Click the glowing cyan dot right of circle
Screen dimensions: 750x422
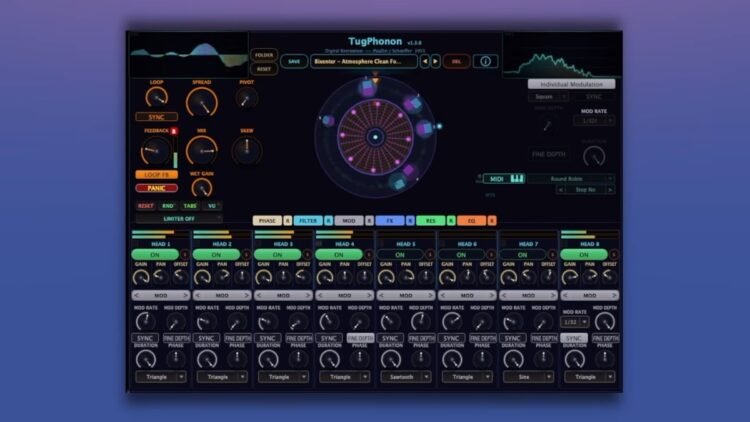pyautogui.click(x=439, y=126)
